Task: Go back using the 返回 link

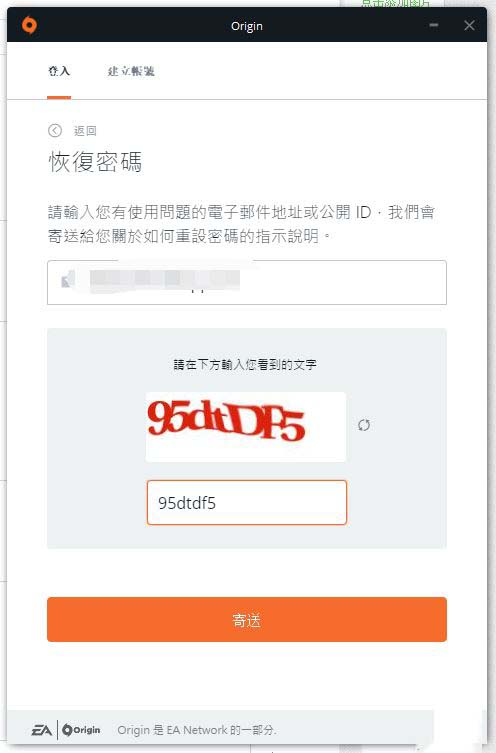Action: [x=85, y=131]
